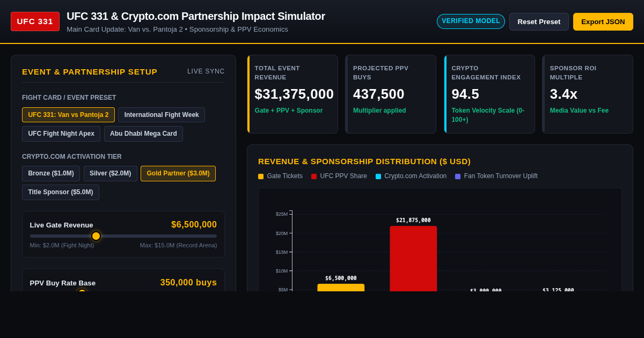Click the Live Gate Revenue slider track

tap(123, 236)
